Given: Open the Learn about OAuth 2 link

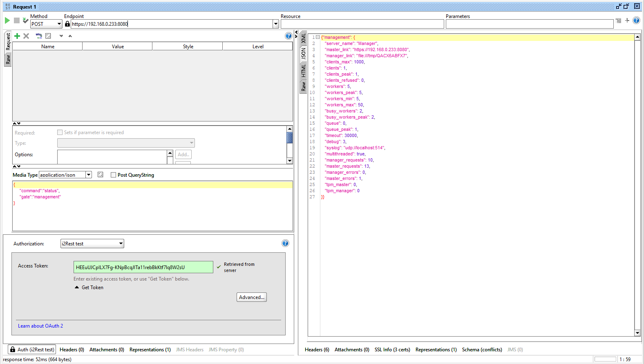Looking at the screenshot, I should point(40,326).
